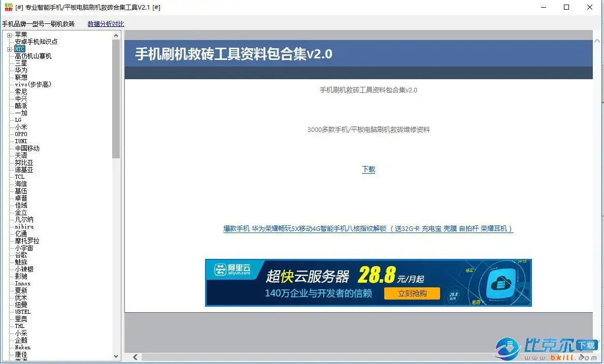The image size is (604, 364).
Task: Expand the 苹果 tree node
Action: (9, 35)
